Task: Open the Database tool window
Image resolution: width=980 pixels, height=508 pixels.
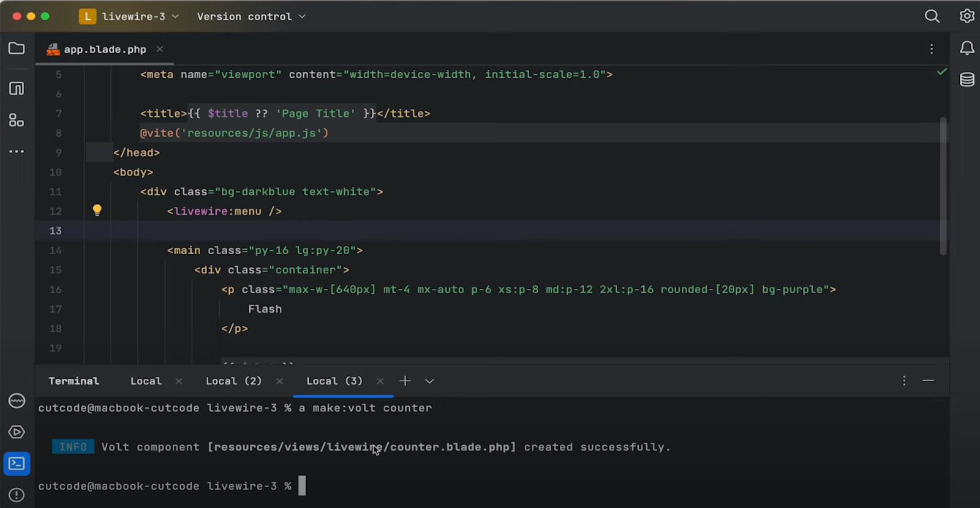Action: [967, 80]
